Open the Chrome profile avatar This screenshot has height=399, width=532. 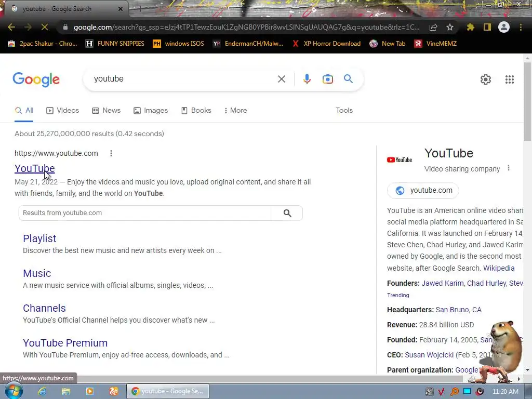504,27
